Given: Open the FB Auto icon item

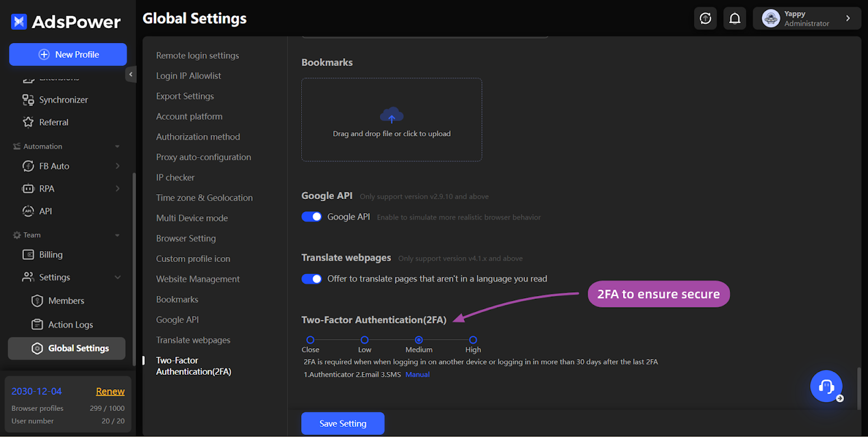Looking at the screenshot, I should pos(28,166).
